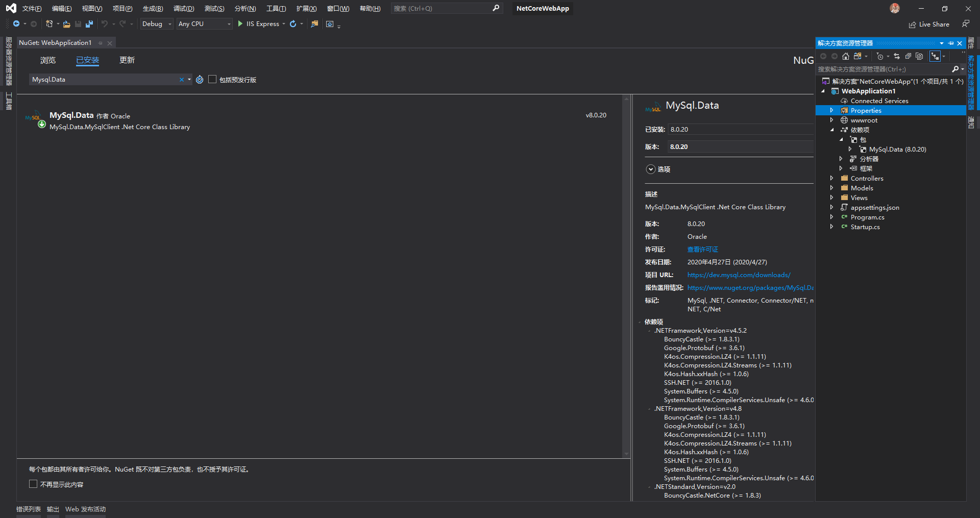
Task: Expand the Controllers folder node
Action: [x=831, y=178]
